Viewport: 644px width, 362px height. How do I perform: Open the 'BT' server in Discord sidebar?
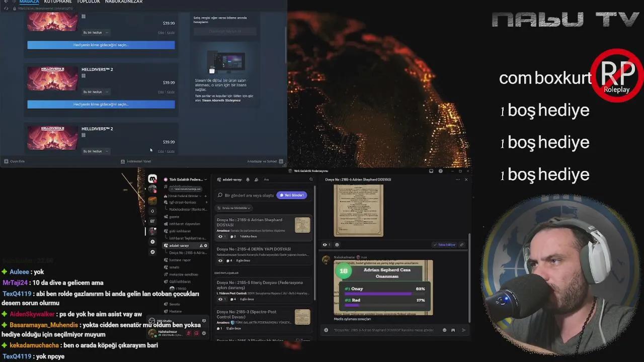tap(152, 221)
